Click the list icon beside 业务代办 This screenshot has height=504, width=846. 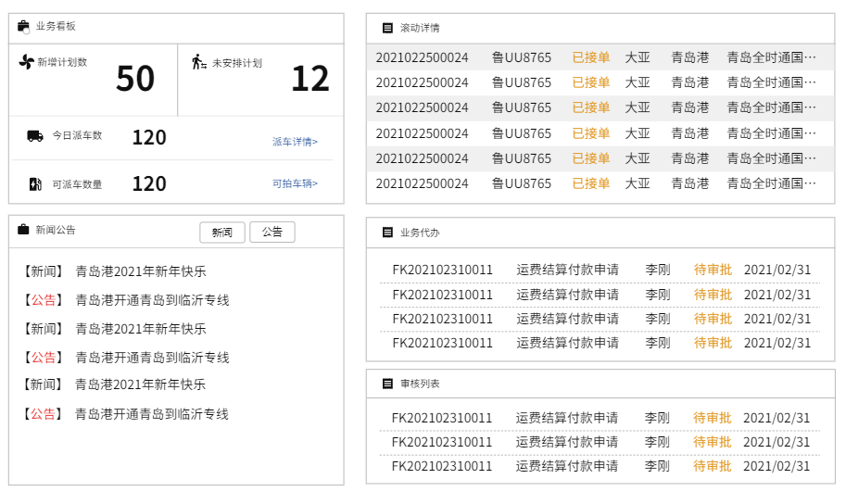pyautogui.click(x=387, y=233)
